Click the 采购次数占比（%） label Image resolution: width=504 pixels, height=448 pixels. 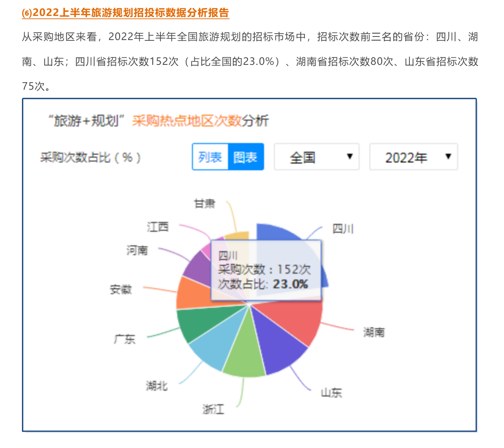coord(91,157)
